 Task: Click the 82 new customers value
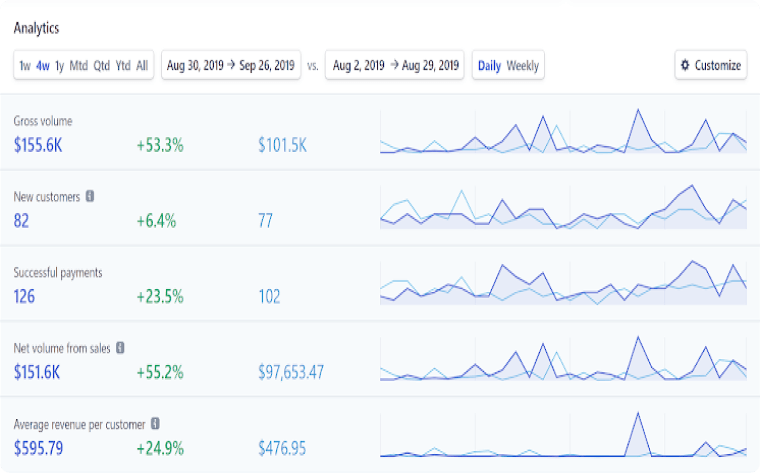click(x=21, y=221)
